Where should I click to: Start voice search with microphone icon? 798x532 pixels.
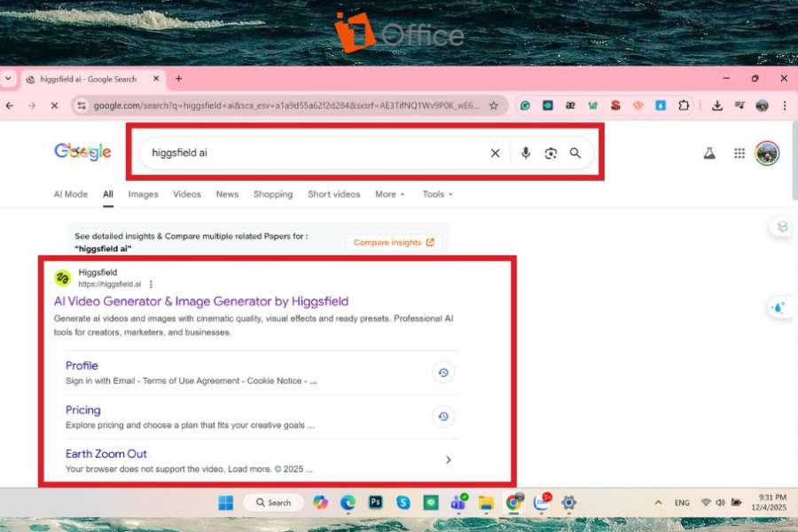click(525, 153)
